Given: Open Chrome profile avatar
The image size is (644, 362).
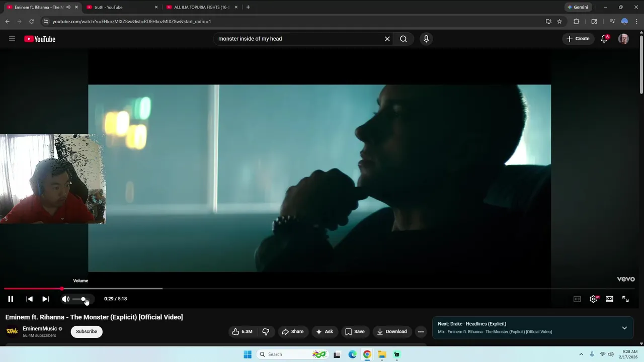Looking at the screenshot, I should click(624, 22).
